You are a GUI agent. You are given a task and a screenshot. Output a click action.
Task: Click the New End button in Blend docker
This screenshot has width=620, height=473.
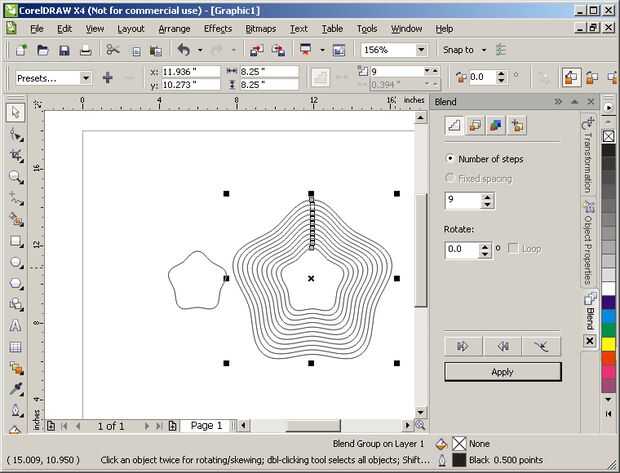pyautogui.click(x=503, y=346)
